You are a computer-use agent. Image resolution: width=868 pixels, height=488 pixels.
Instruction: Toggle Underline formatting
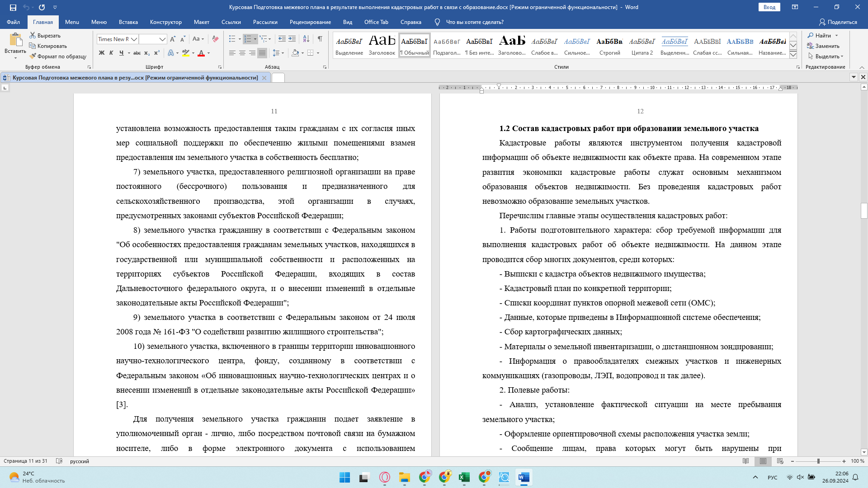point(121,53)
